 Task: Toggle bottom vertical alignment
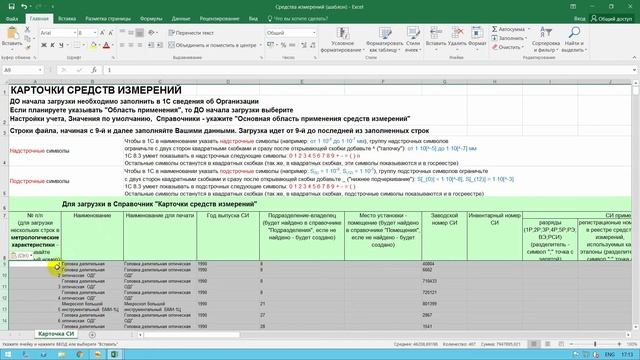coord(140,33)
